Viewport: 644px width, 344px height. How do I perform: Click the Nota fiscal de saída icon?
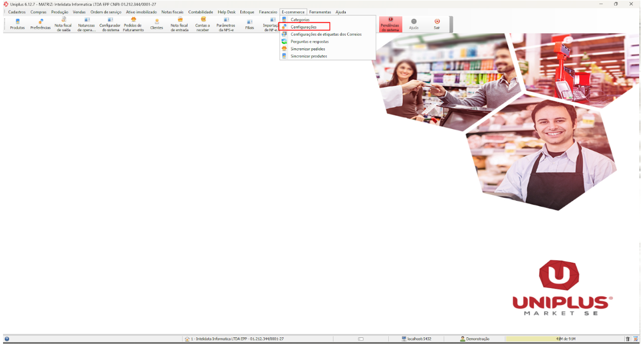pyautogui.click(x=63, y=24)
